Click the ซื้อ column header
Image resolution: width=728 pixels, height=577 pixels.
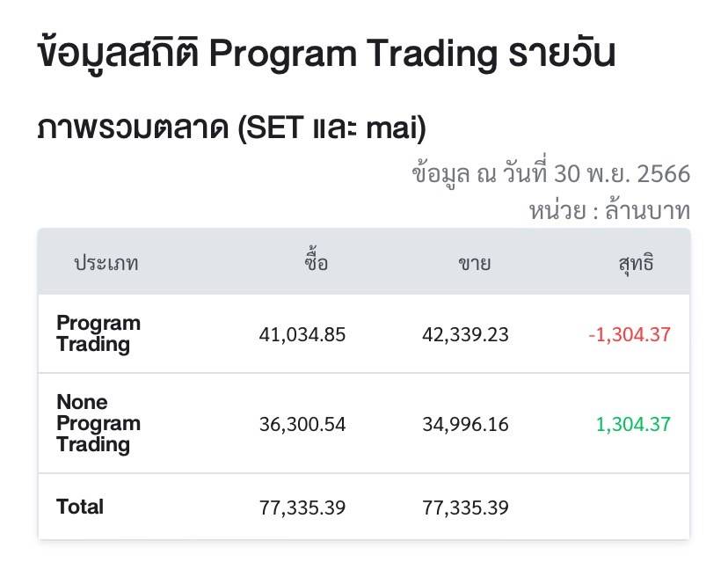[x=316, y=263]
